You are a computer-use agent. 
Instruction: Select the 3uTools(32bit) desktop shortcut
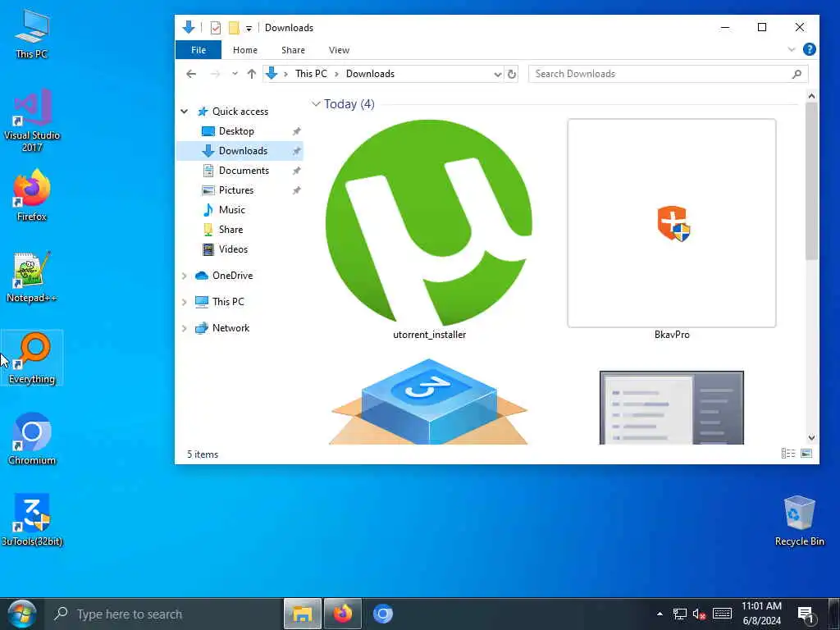tap(32, 519)
